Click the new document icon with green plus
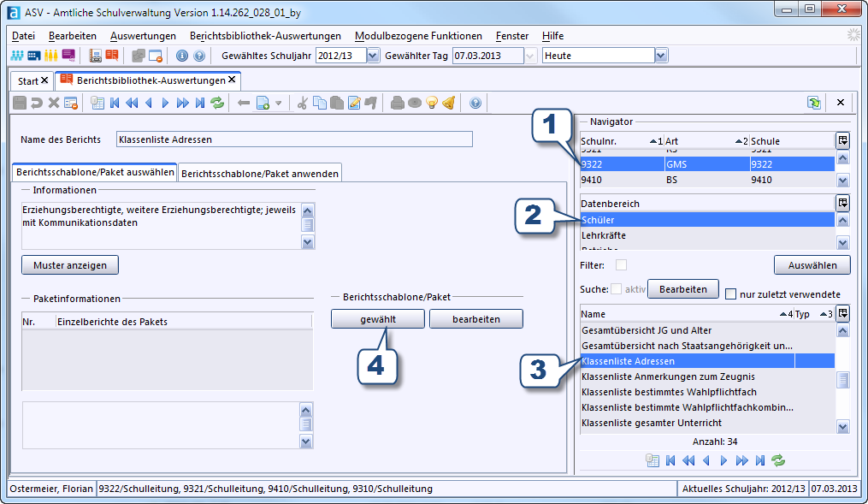The height and width of the screenshot is (504, 868). click(x=263, y=103)
